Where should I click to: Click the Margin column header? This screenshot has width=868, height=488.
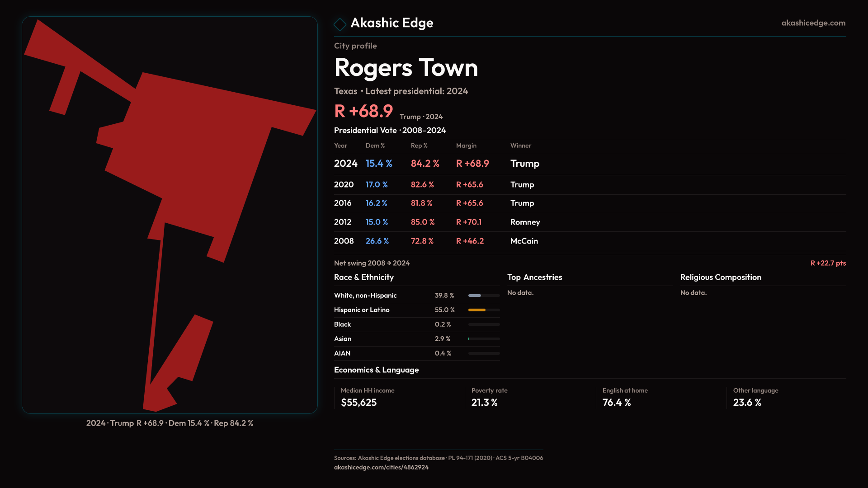pyautogui.click(x=466, y=145)
